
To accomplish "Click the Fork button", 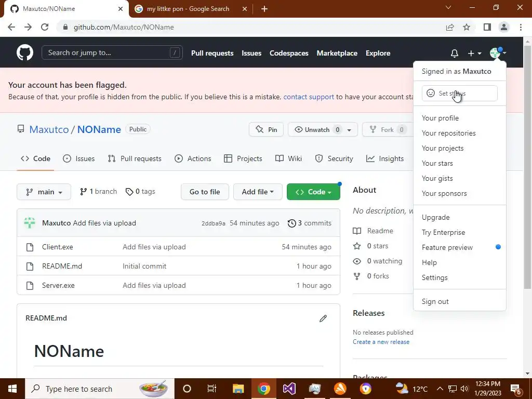I will 388,129.
